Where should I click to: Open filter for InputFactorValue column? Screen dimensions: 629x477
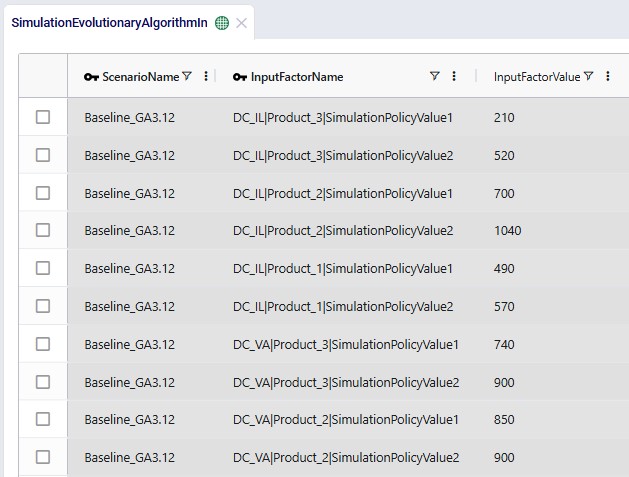pos(588,76)
